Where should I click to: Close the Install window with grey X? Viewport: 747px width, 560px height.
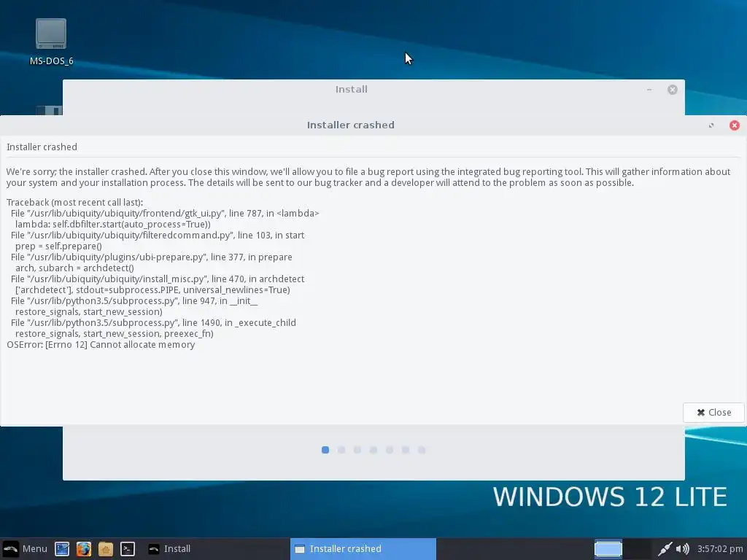(x=672, y=90)
